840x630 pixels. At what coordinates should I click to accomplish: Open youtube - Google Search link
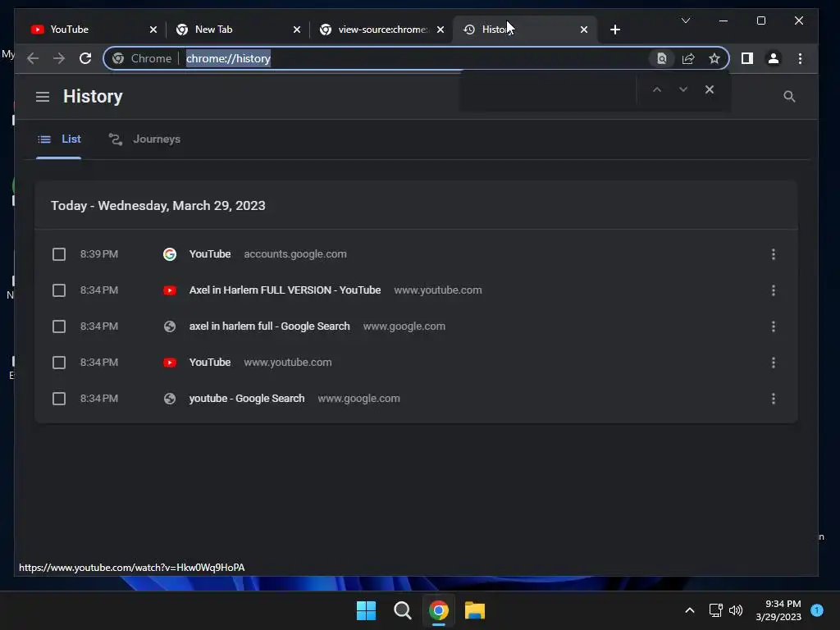(x=247, y=399)
